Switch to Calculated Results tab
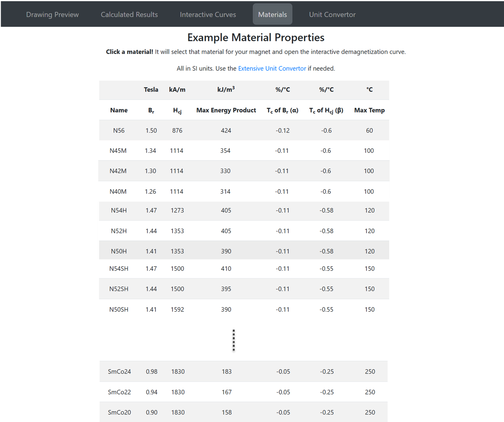Image resolution: width=504 pixels, height=422 pixels. tap(129, 14)
